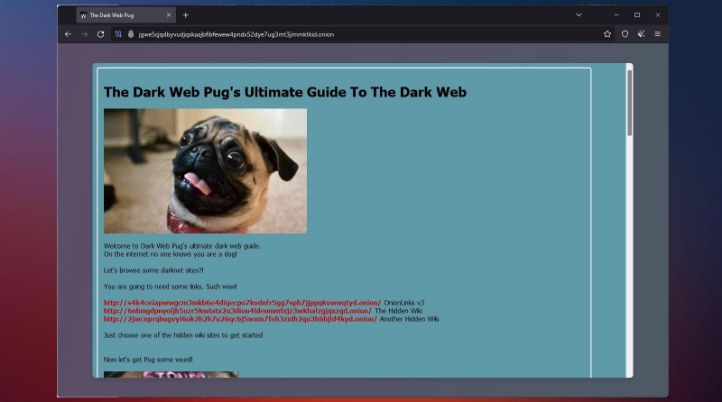Open the hamburger application menu

[x=657, y=34]
